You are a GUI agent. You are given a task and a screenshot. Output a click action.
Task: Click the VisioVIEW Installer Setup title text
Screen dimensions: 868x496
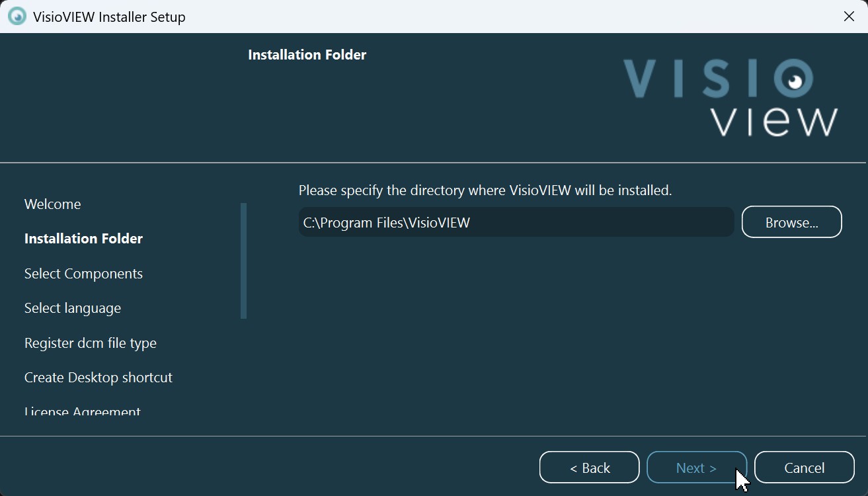tap(109, 17)
